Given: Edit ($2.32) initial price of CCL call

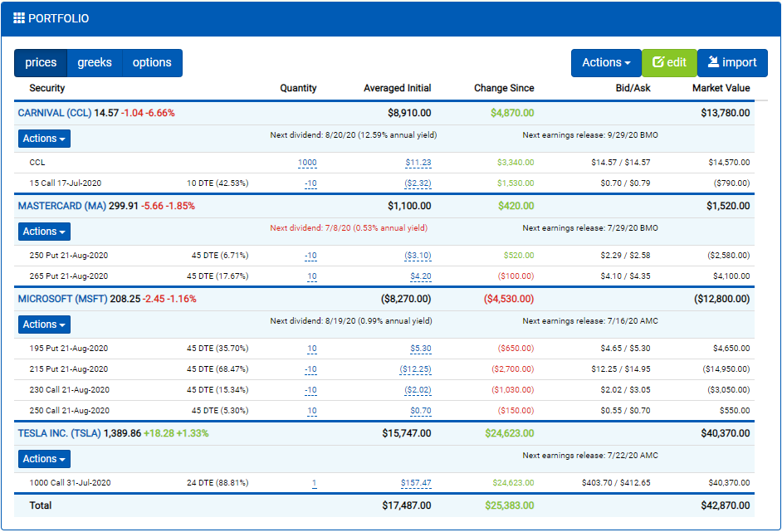Looking at the screenshot, I should coord(418,183).
